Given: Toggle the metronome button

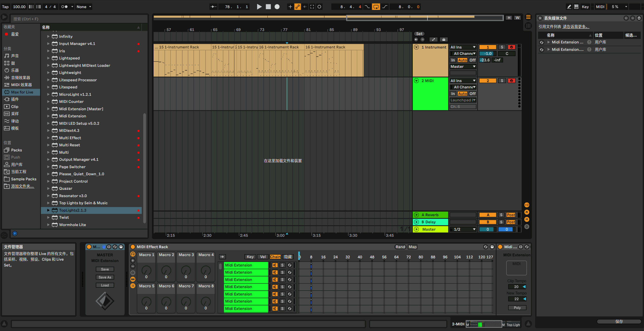Looking at the screenshot, I should [64, 7].
